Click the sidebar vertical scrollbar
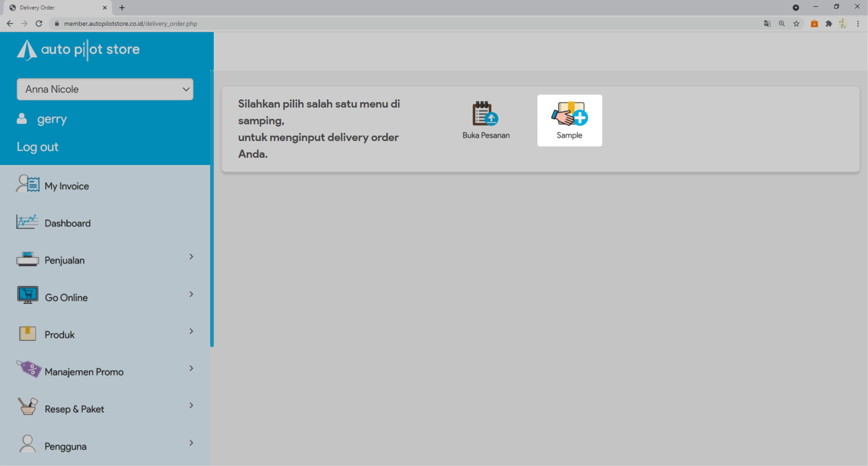The height and width of the screenshot is (466, 868). tap(212, 209)
